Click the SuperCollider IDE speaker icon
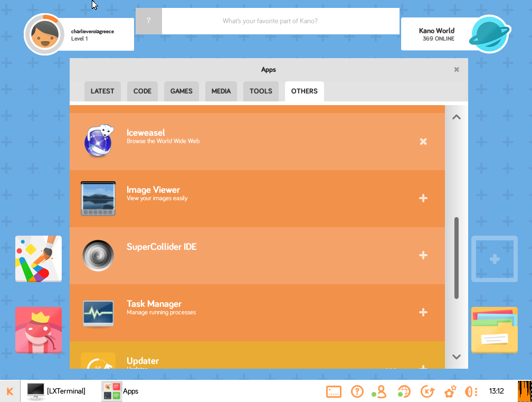This screenshot has width=532, height=402. tap(98, 255)
